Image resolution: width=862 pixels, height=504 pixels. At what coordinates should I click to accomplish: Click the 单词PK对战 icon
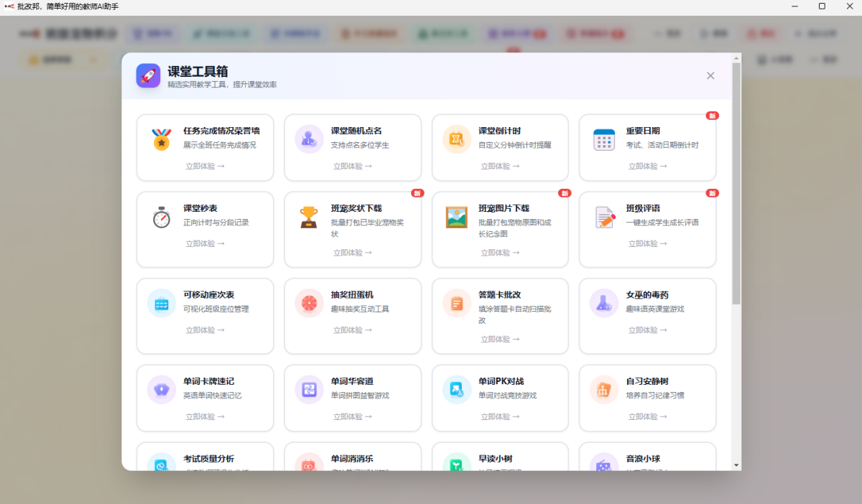[457, 390]
